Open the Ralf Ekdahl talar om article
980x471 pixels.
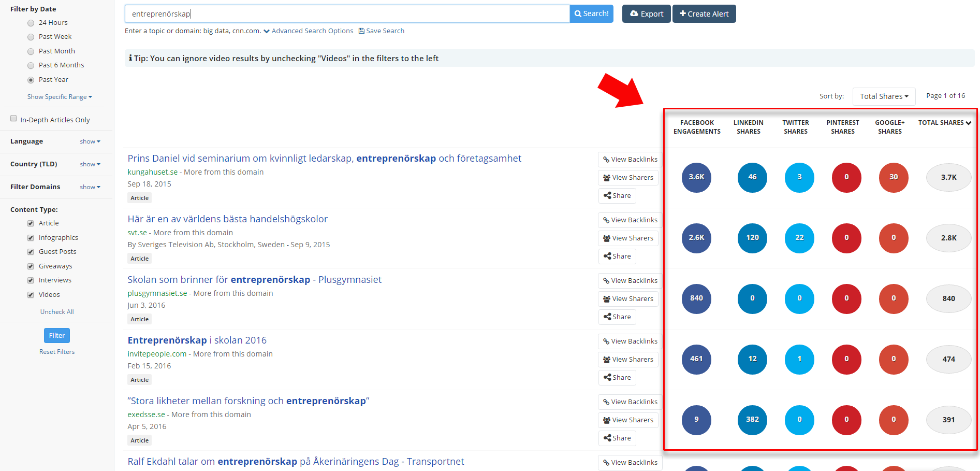tap(296, 462)
